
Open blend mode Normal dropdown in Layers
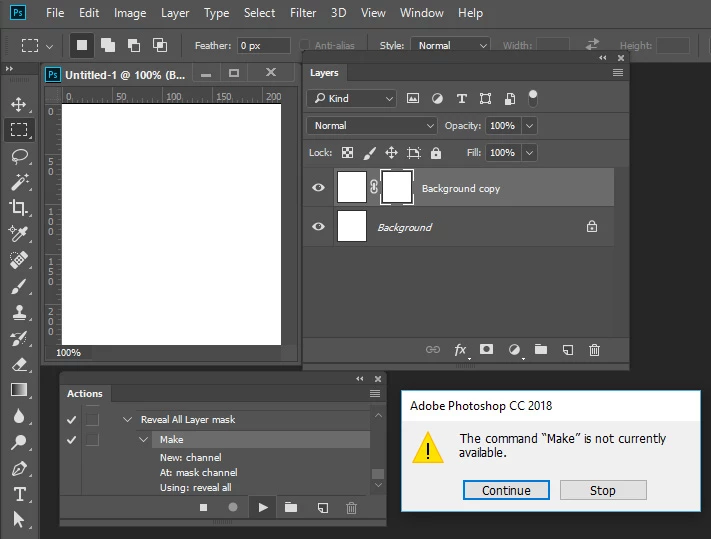tap(372, 126)
